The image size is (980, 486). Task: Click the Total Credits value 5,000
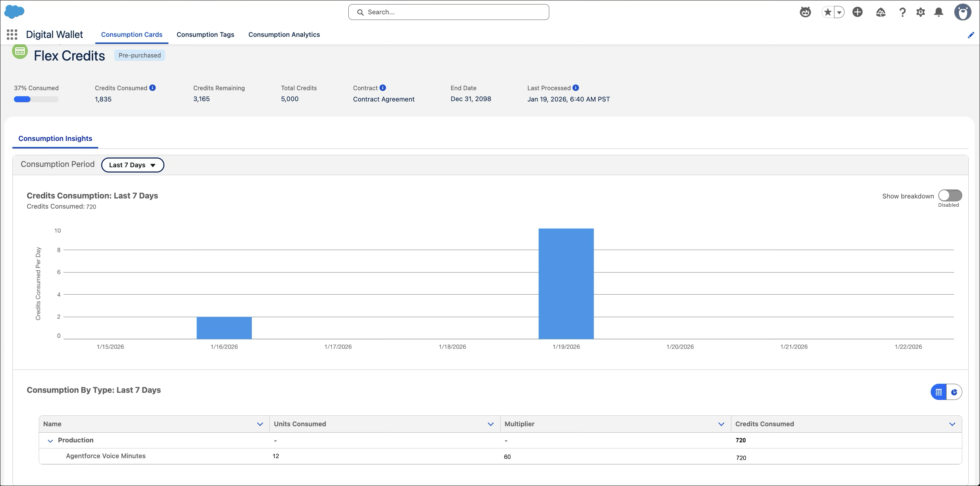(x=290, y=99)
